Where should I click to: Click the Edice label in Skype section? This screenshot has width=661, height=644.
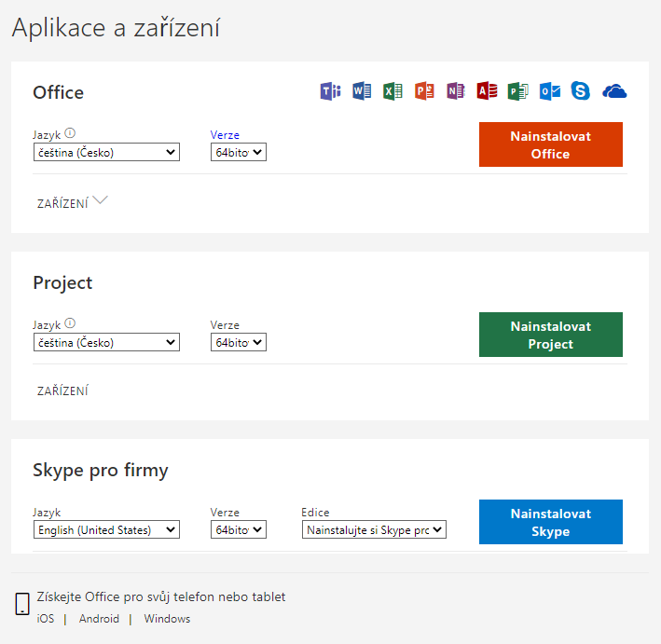315,512
